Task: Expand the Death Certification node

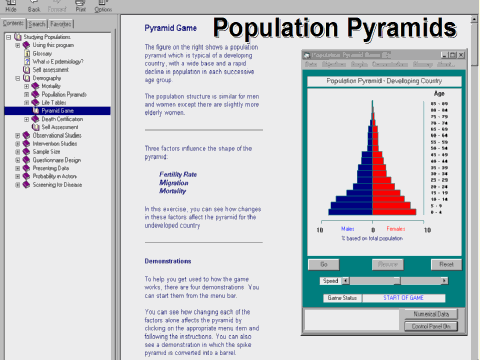Action: pos(26,119)
